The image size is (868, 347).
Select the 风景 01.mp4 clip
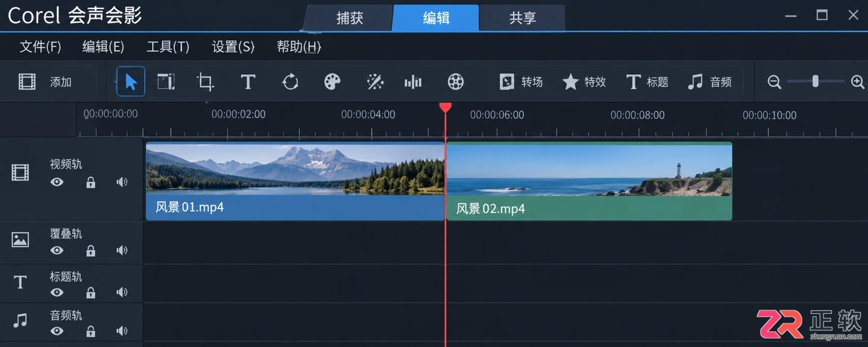pyautogui.click(x=295, y=181)
